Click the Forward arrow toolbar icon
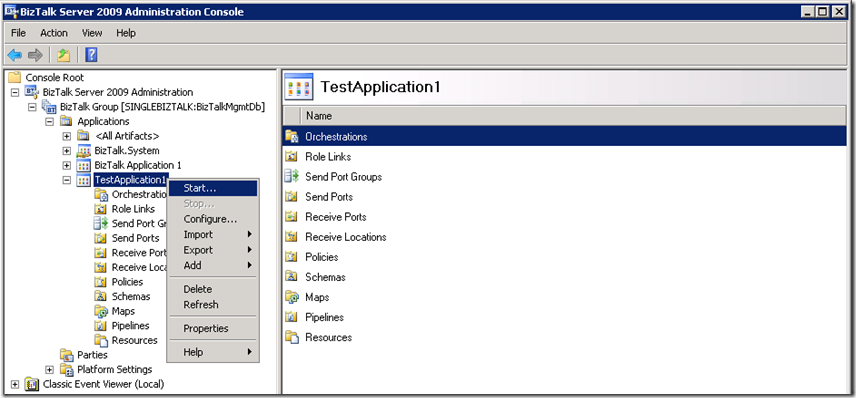Viewport: 856px width, 398px height. (35, 55)
